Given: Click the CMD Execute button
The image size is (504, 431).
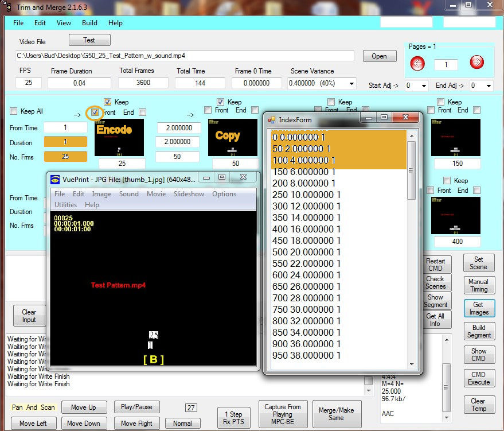Looking at the screenshot, I should point(479,378).
